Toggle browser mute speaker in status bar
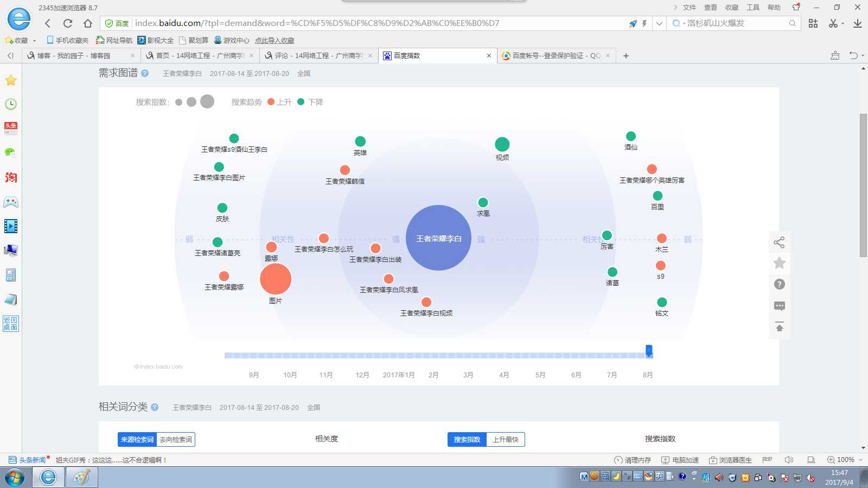Image resolution: width=868 pixels, height=488 pixels. (789, 460)
